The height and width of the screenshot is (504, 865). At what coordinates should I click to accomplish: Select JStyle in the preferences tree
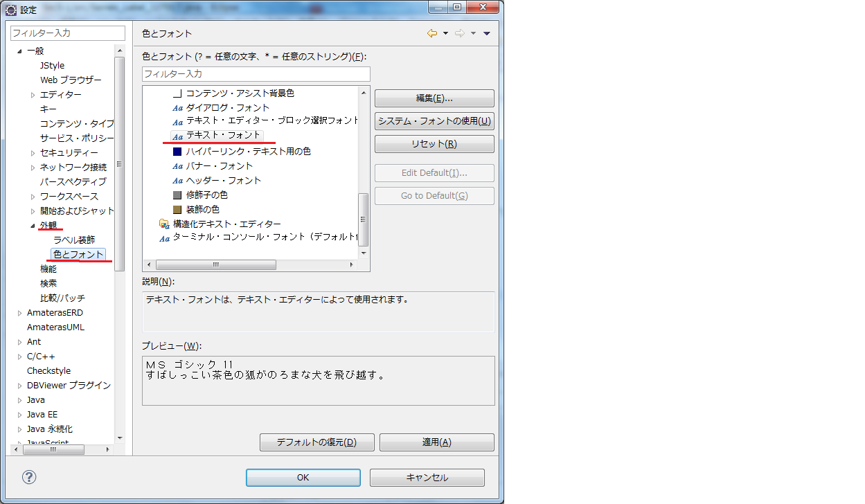52,66
